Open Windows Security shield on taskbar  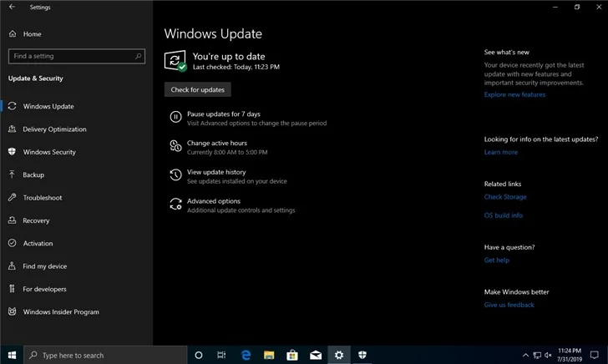(362, 355)
